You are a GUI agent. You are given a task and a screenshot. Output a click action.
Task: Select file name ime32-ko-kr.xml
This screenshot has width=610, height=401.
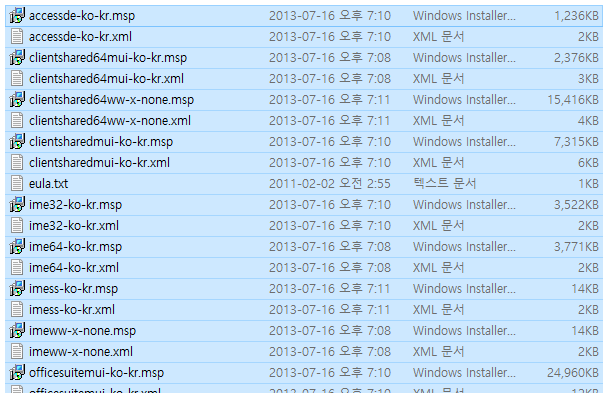click(x=74, y=226)
